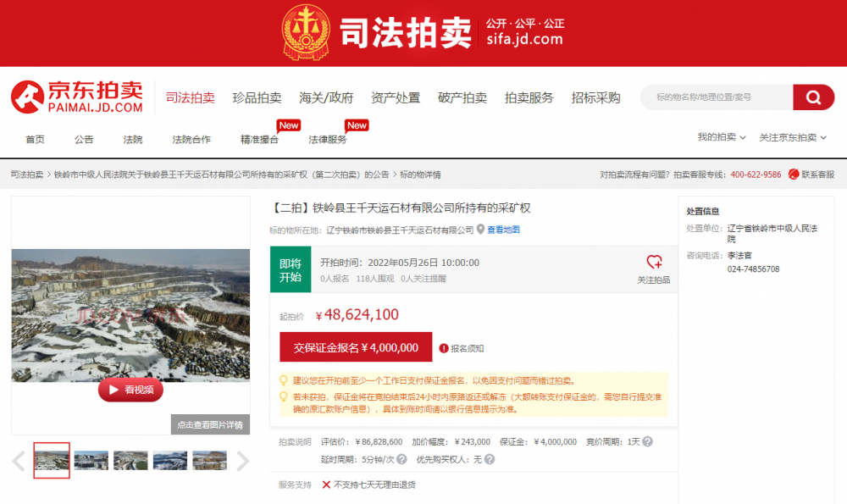The image size is (847, 504).
Task: Show next thumbnails with right arrow
Action: pos(242,462)
